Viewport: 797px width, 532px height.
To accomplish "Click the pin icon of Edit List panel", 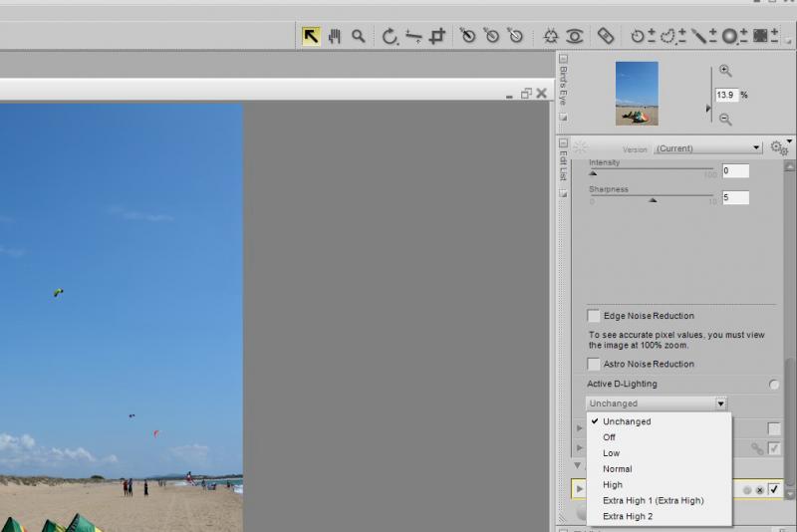I will pos(563,193).
